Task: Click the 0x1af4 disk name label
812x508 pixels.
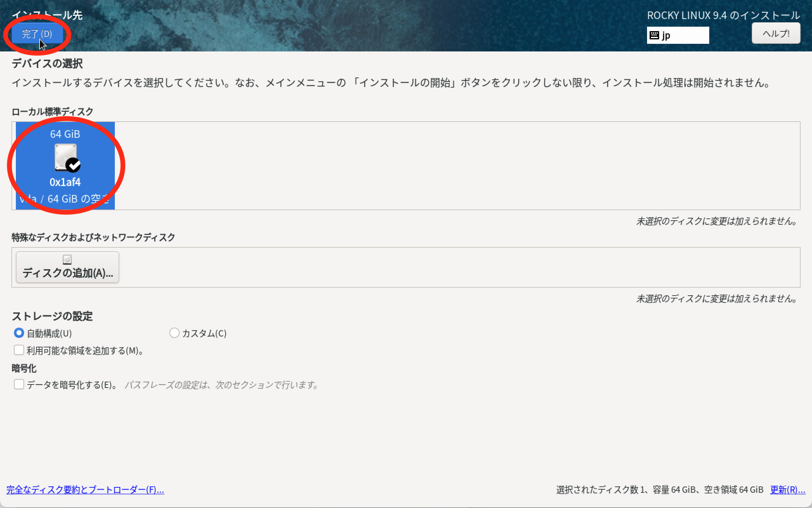Action: [65, 182]
